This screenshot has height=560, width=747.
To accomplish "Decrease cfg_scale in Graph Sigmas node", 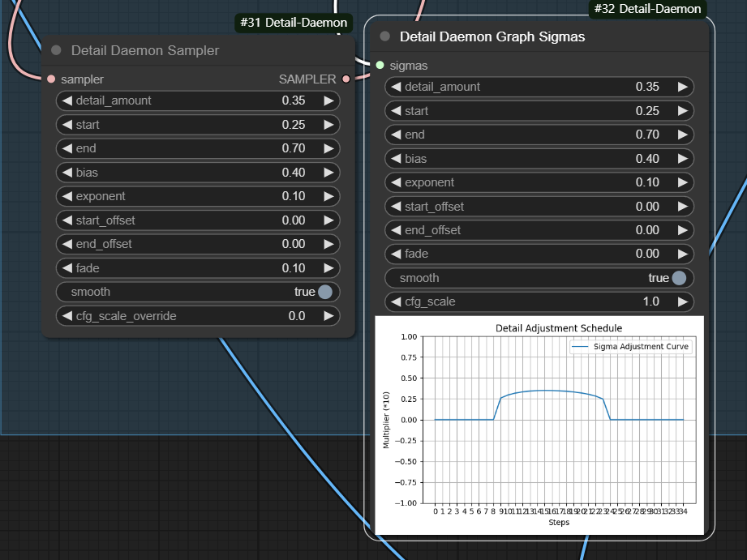I will 396,301.
